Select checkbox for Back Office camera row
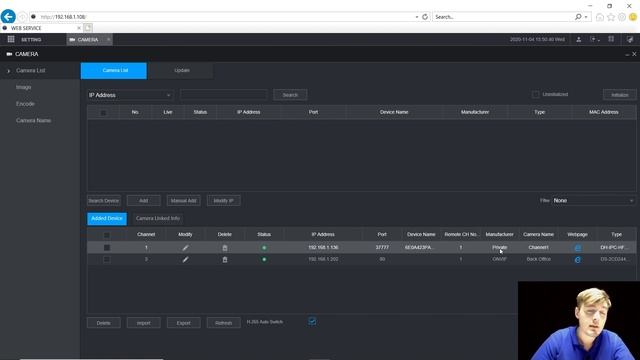The height and width of the screenshot is (360, 640). pos(107,259)
